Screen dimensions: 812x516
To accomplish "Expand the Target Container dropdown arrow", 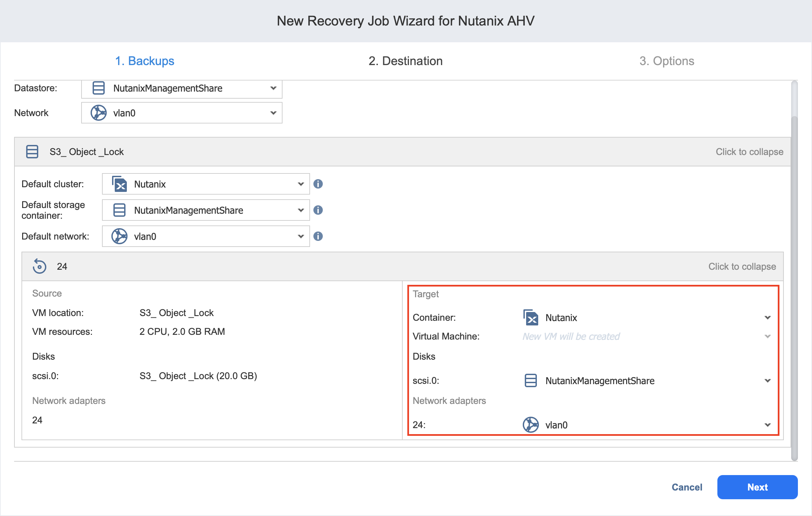I will click(768, 318).
